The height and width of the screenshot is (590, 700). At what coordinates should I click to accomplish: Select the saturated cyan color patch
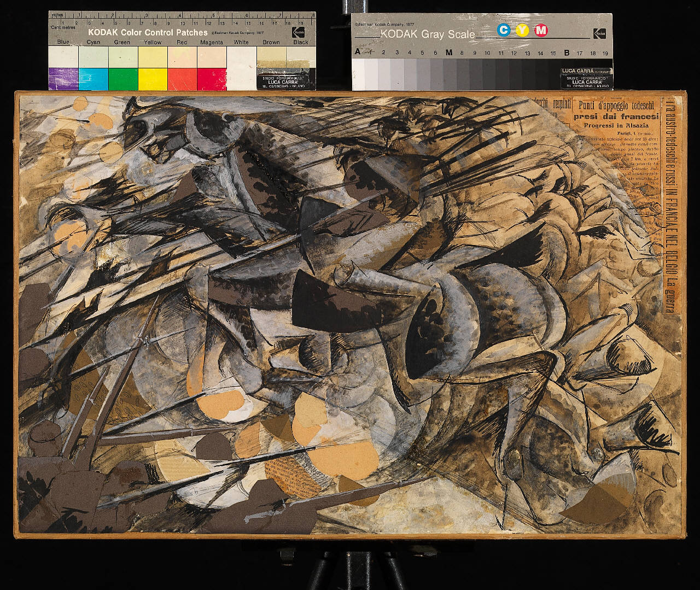click(x=94, y=79)
